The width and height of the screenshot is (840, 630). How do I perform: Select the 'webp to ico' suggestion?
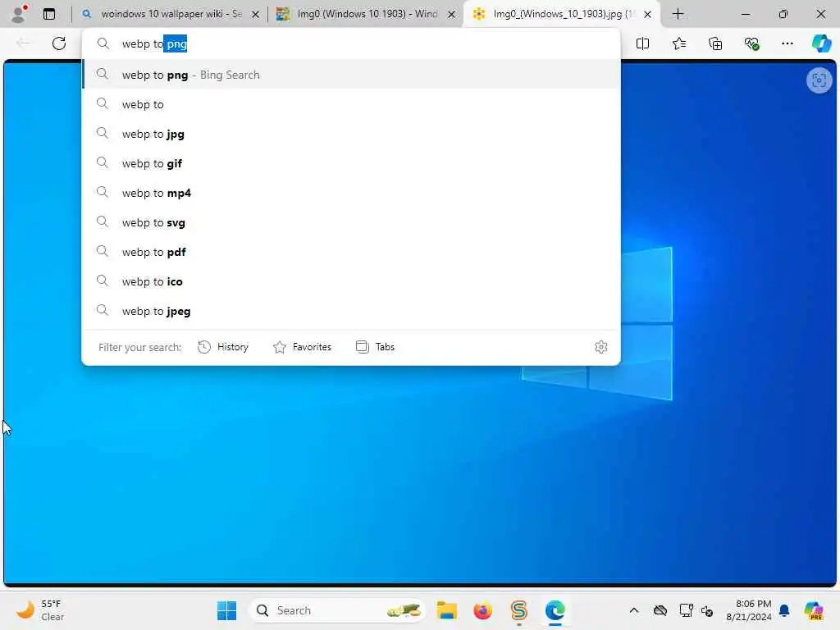(x=351, y=281)
